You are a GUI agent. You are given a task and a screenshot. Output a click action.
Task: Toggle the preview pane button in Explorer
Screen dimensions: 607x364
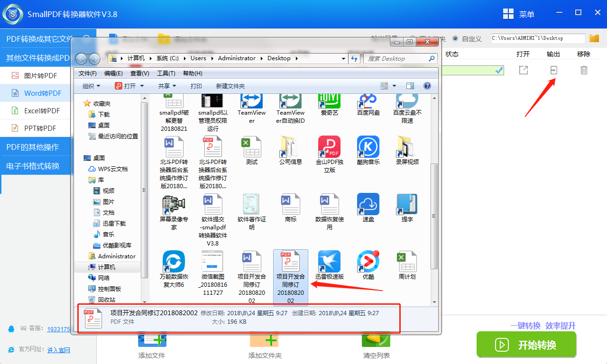pos(410,86)
